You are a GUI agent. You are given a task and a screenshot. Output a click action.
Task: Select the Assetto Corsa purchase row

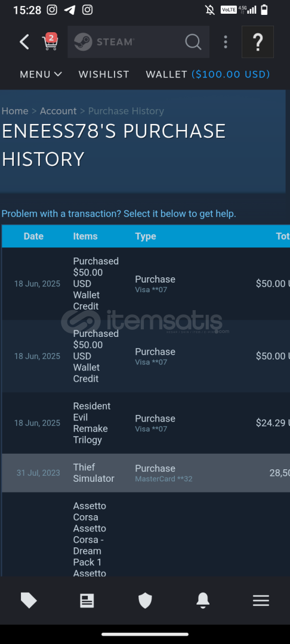[x=146, y=534]
